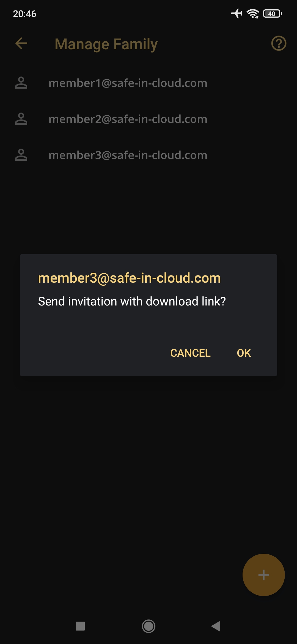The image size is (297, 644).
Task: Cancel the invitation dialog
Action: pos(190,353)
